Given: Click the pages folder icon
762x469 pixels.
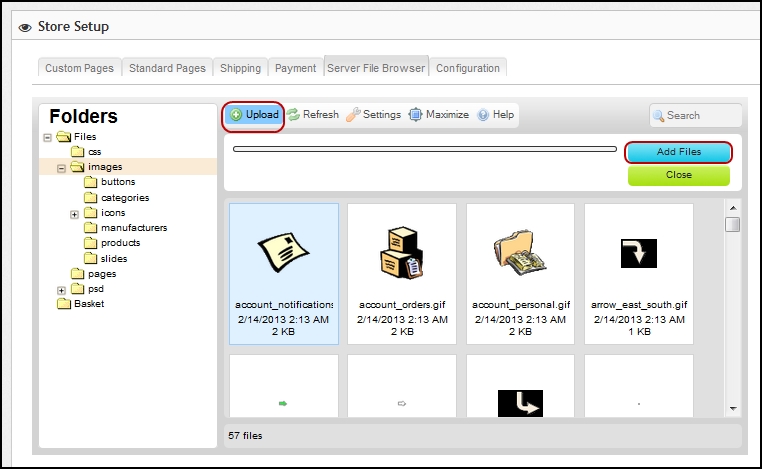Looking at the screenshot, I should (78, 273).
